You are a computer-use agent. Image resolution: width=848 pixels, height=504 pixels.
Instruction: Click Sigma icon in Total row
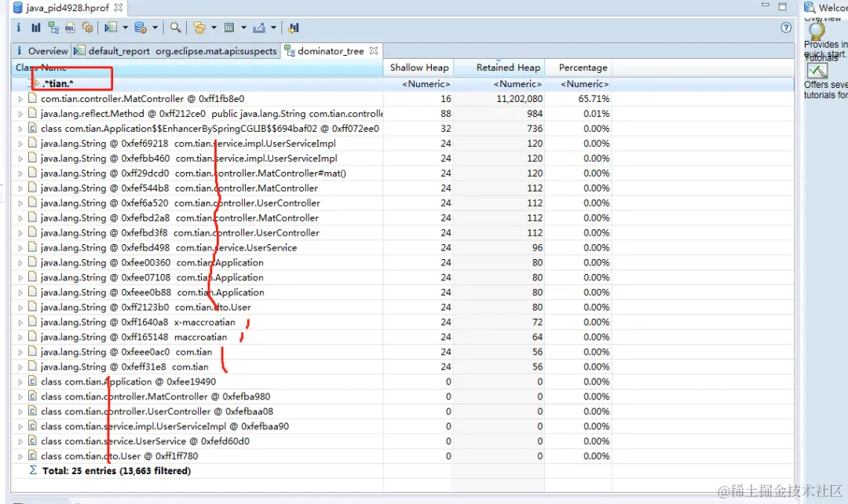[33, 470]
